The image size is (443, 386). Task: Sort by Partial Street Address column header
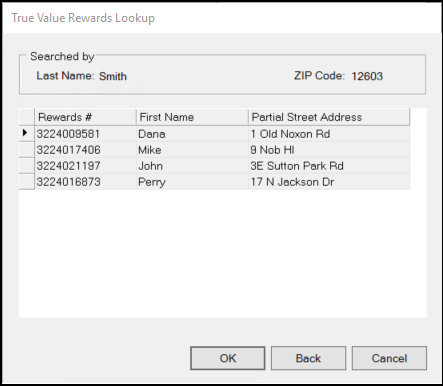pyautogui.click(x=329, y=117)
